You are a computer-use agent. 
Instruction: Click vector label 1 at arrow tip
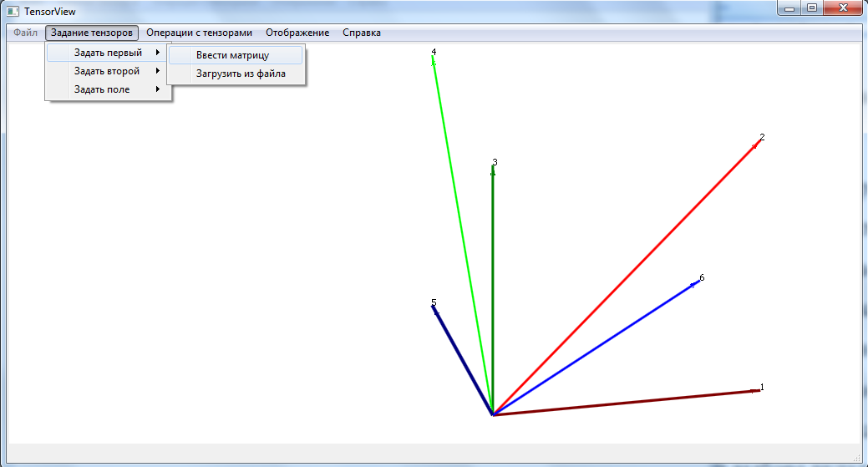[x=762, y=387]
